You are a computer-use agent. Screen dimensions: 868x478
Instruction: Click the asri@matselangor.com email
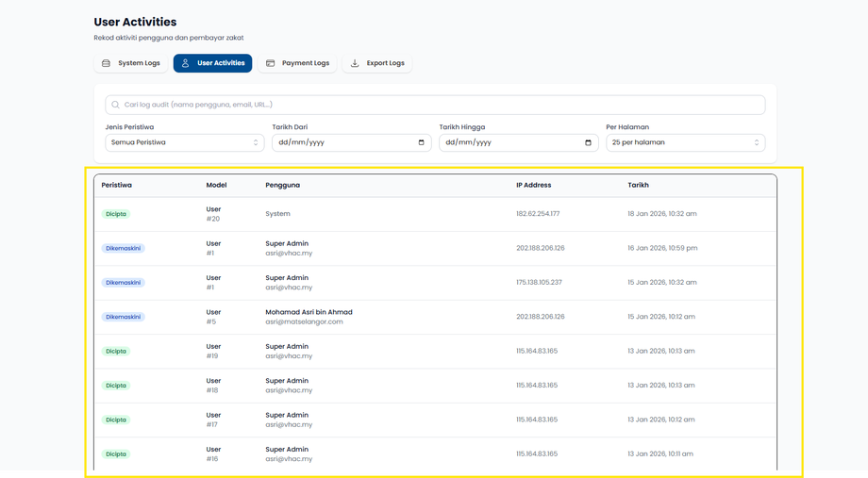(304, 322)
